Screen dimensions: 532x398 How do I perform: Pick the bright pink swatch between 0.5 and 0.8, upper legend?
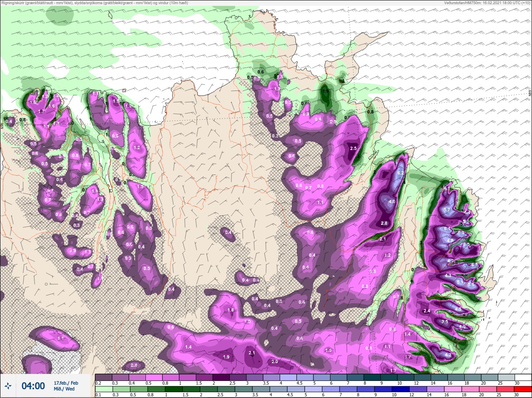point(155,377)
